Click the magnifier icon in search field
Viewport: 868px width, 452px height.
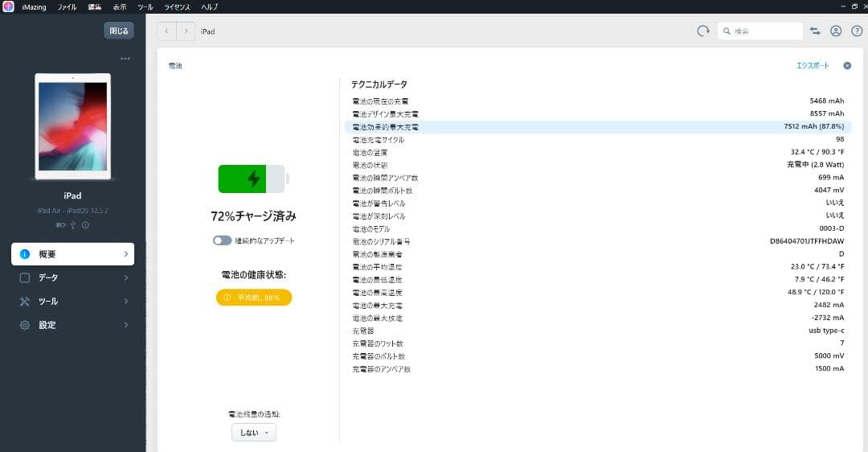pyautogui.click(x=727, y=31)
